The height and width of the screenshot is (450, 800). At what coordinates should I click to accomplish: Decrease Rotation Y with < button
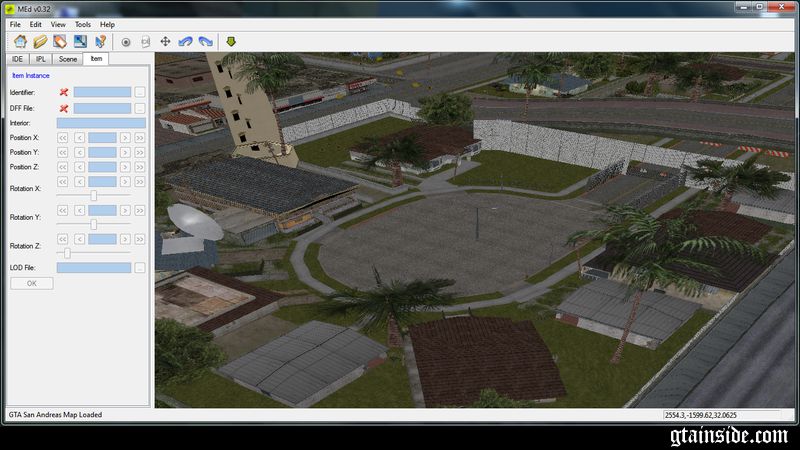[x=79, y=210]
